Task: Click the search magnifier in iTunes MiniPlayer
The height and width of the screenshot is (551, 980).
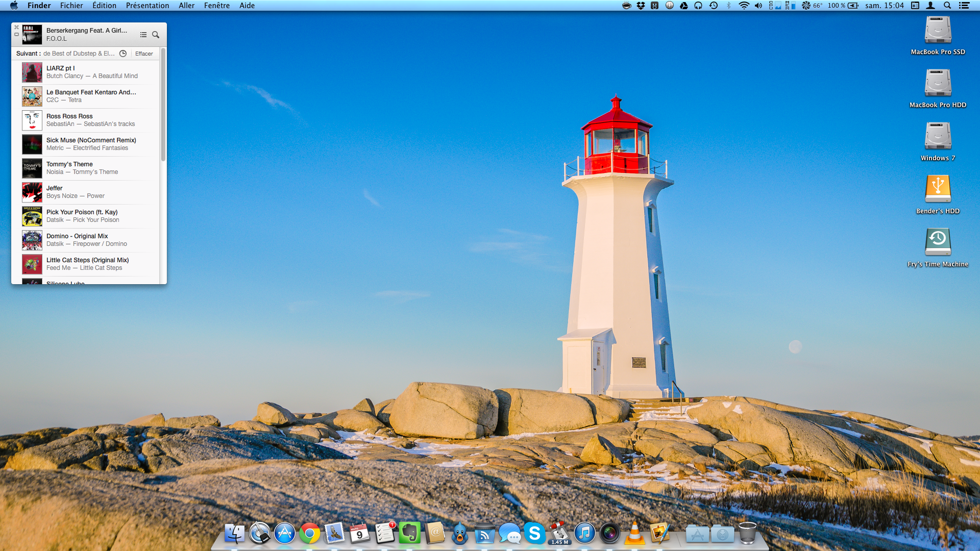Action: (x=156, y=35)
